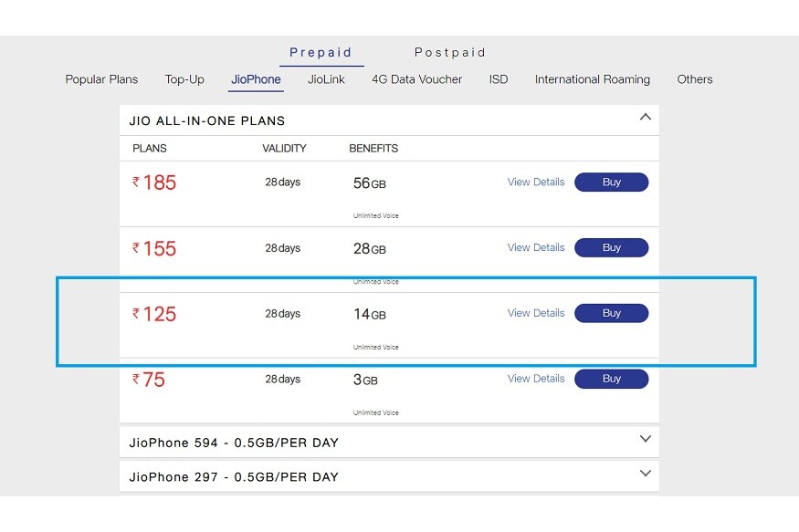Open the 4G Data Voucher tab
Viewport: 799px width, 532px height.
click(416, 79)
